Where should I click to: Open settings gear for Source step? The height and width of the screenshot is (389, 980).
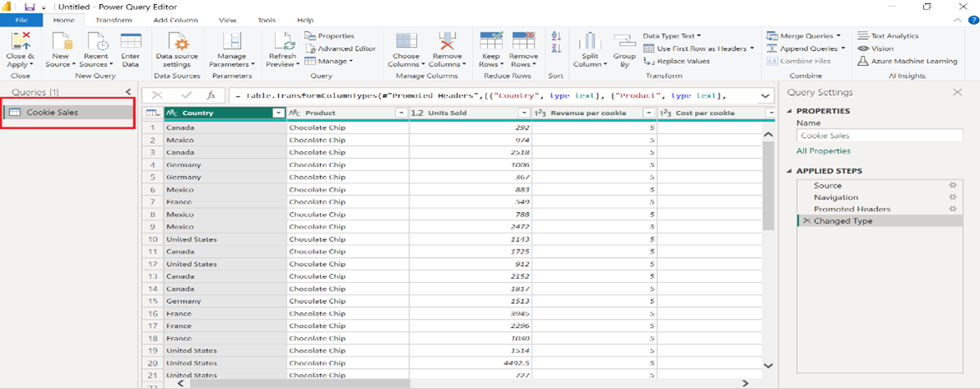[952, 185]
